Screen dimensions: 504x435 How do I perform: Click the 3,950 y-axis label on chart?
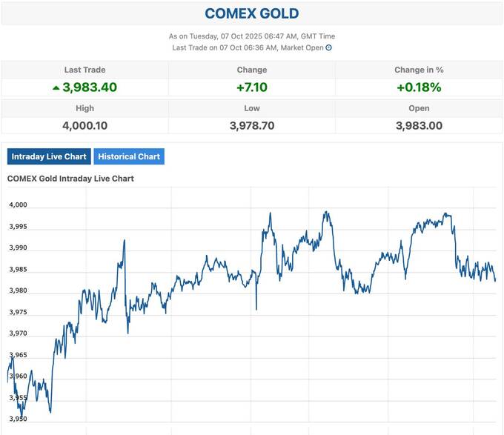[x=18, y=419]
